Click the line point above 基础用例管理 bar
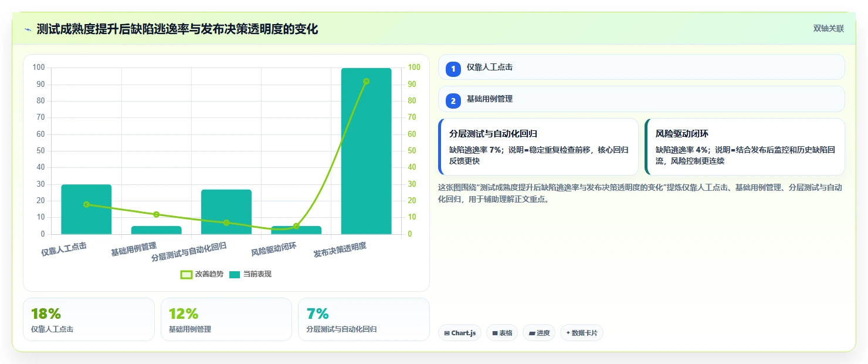The width and height of the screenshot is (868, 364). pos(156,214)
